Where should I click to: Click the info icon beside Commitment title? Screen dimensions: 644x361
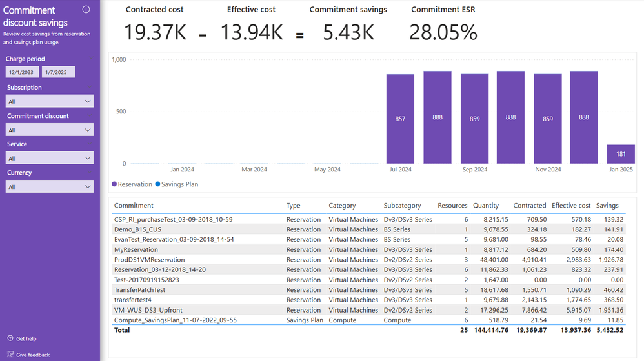[x=86, y=10]
